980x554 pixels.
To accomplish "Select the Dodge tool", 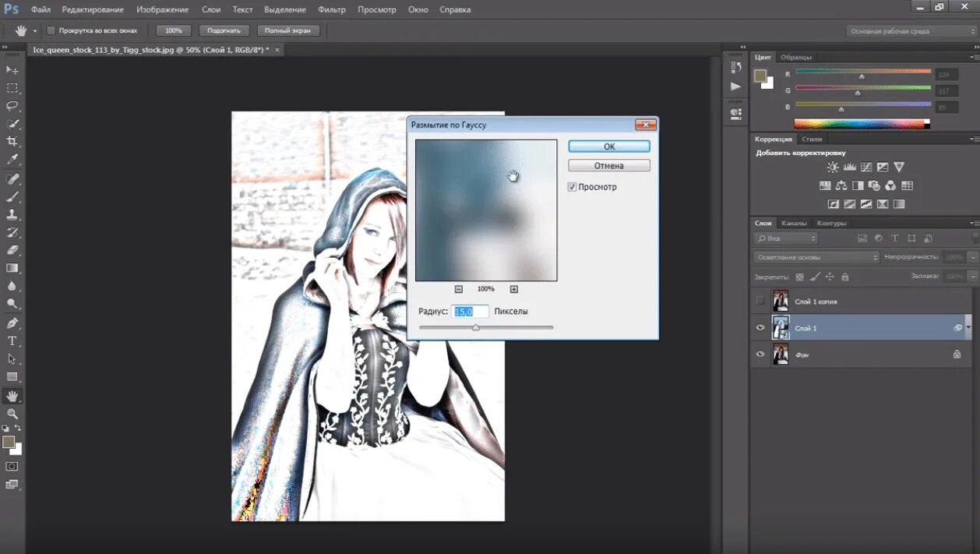I will click(12, 304).
